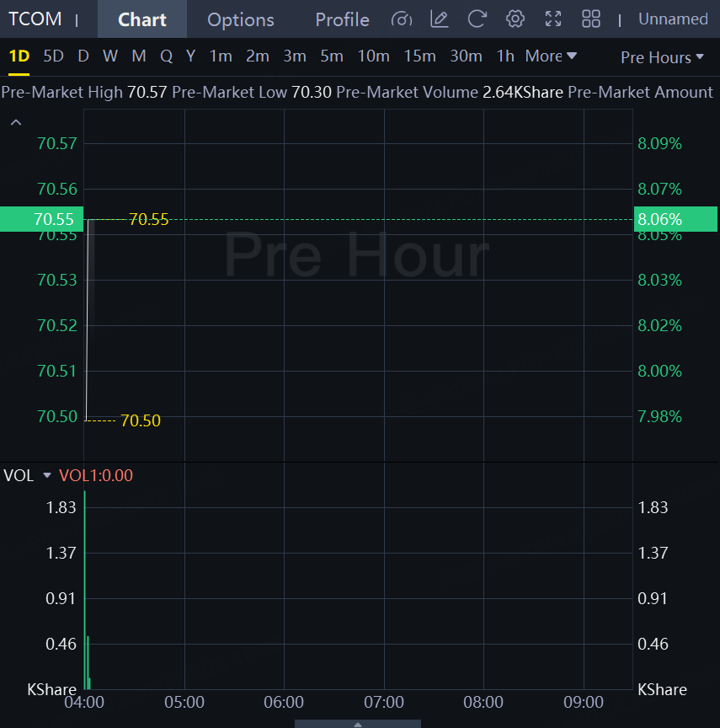Click the yellow 70.55 high price marker
This screenshot has width=720, height=728.
(148, 220)
